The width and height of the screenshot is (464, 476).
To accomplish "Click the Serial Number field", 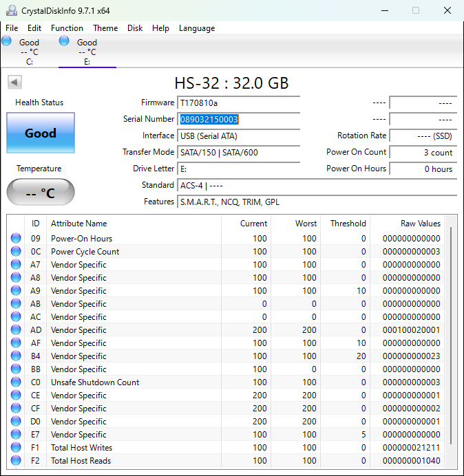I will (x=238, y=119).
